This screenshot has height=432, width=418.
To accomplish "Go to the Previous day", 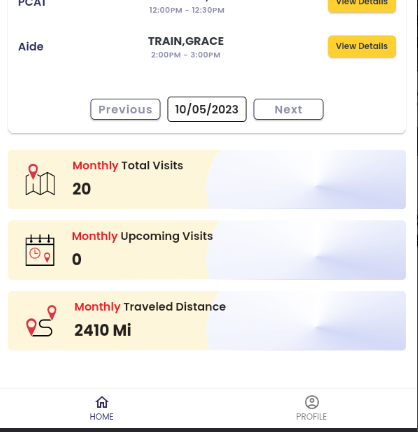I will click(x=125, y=109).
